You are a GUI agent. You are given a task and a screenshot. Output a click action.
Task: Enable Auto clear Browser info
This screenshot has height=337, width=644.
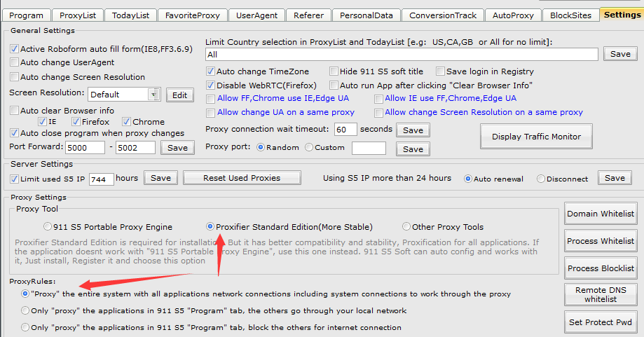point(15,111)
